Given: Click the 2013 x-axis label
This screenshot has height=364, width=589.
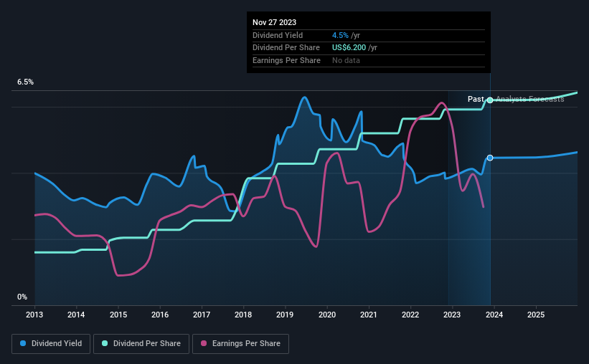Looking at the screenshot, I should 34,315.
